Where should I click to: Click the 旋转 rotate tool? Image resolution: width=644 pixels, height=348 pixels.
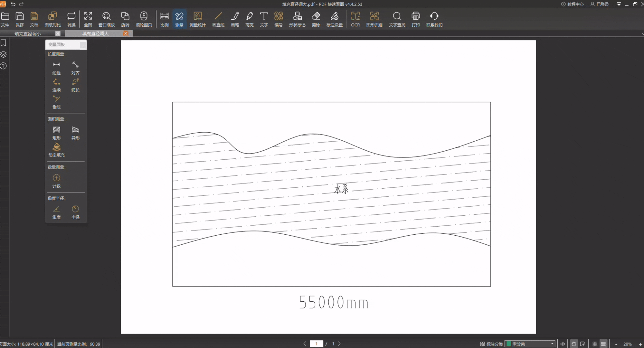point(125,19)
